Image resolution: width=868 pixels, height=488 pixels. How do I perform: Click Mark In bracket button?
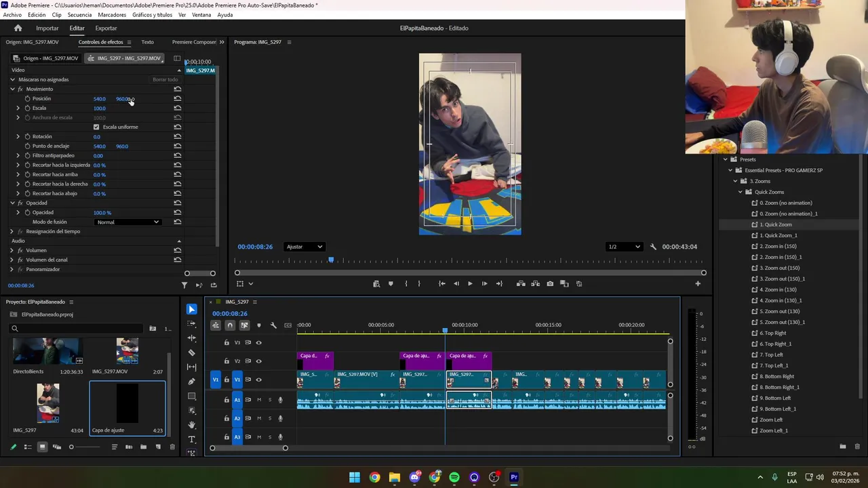click(x=406, y=284)
